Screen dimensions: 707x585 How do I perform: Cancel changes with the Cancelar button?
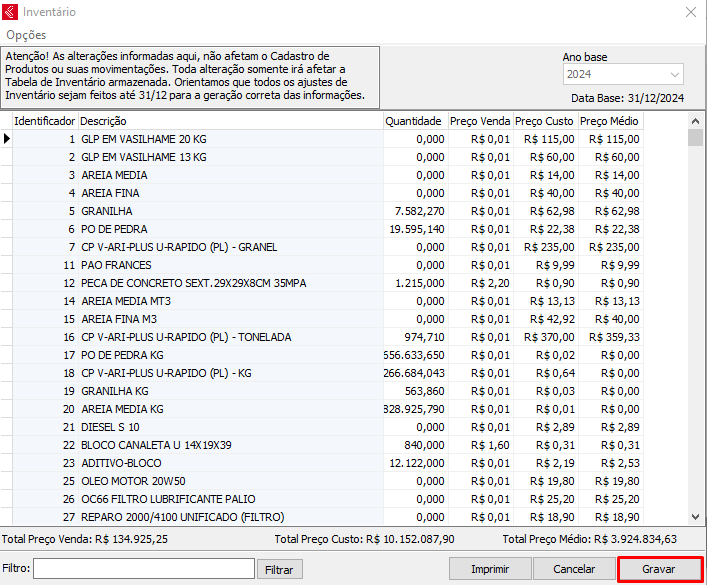(574, 569)
